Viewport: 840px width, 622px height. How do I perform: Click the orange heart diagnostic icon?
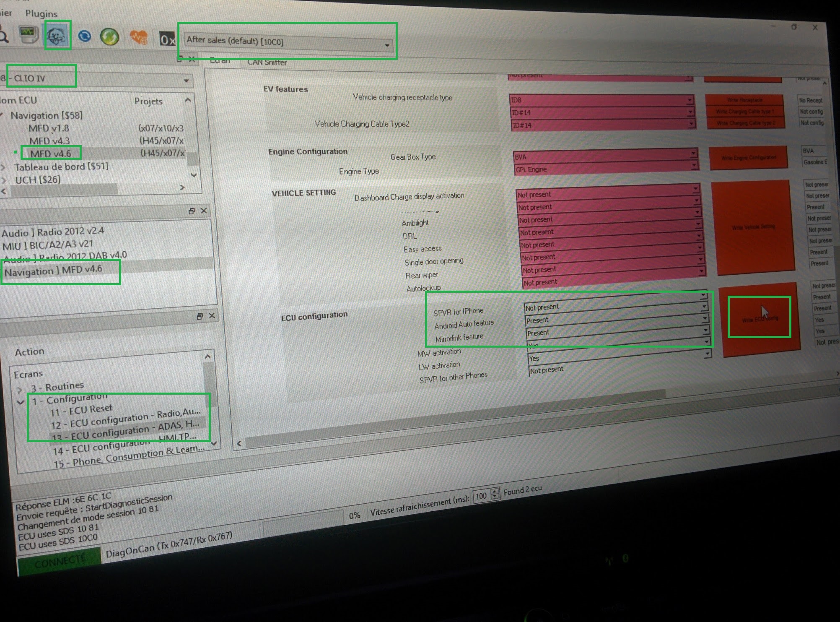point(138,38)
